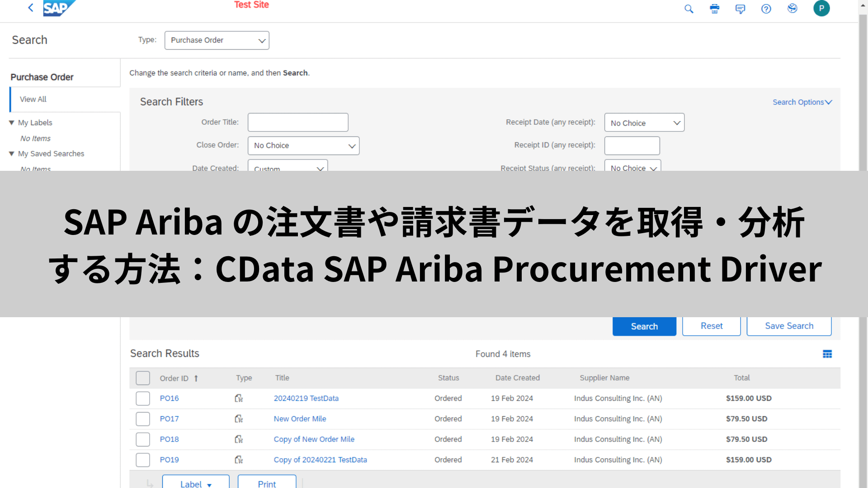This screenshot has height=488, width=868.
Task: Click the Ordered status in PO18 row
Action: [x=448, y=439]
